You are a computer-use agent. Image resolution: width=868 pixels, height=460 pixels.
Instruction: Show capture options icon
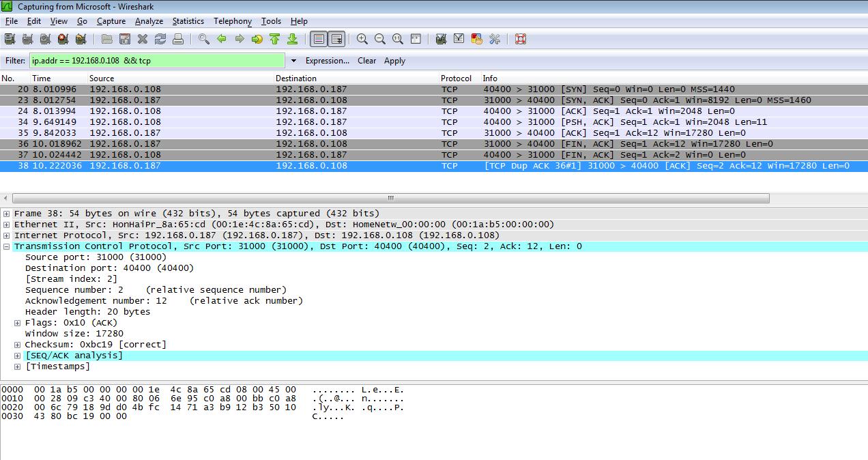pos(27,39)
